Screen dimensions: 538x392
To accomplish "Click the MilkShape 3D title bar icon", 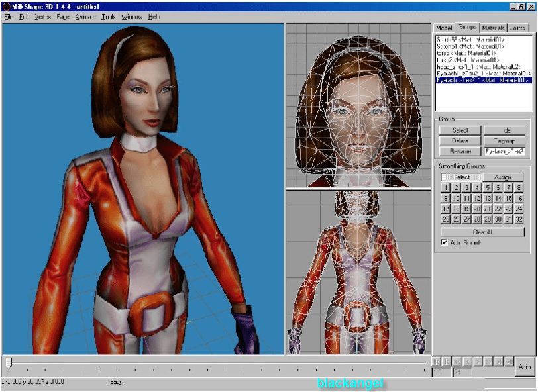I will coord(5,6).
